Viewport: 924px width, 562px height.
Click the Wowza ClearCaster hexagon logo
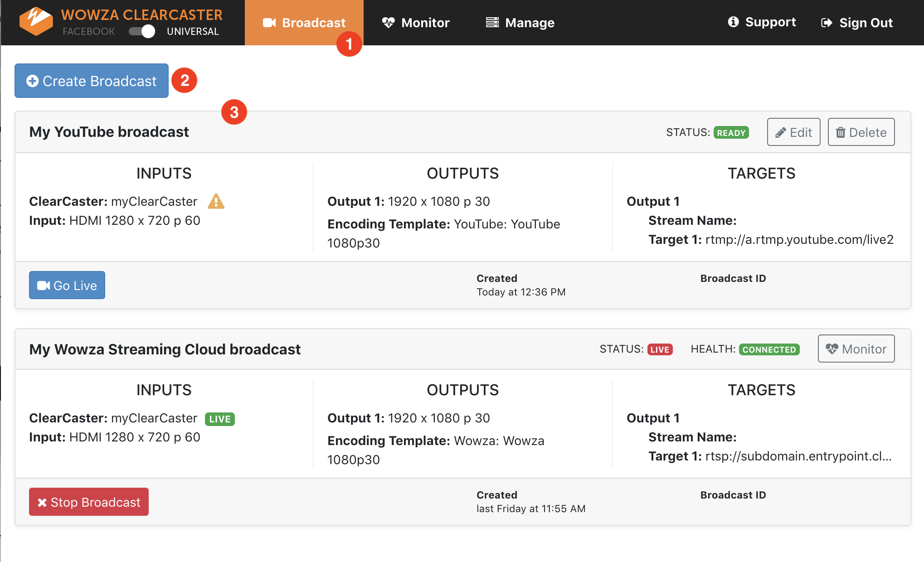[36, 21]
